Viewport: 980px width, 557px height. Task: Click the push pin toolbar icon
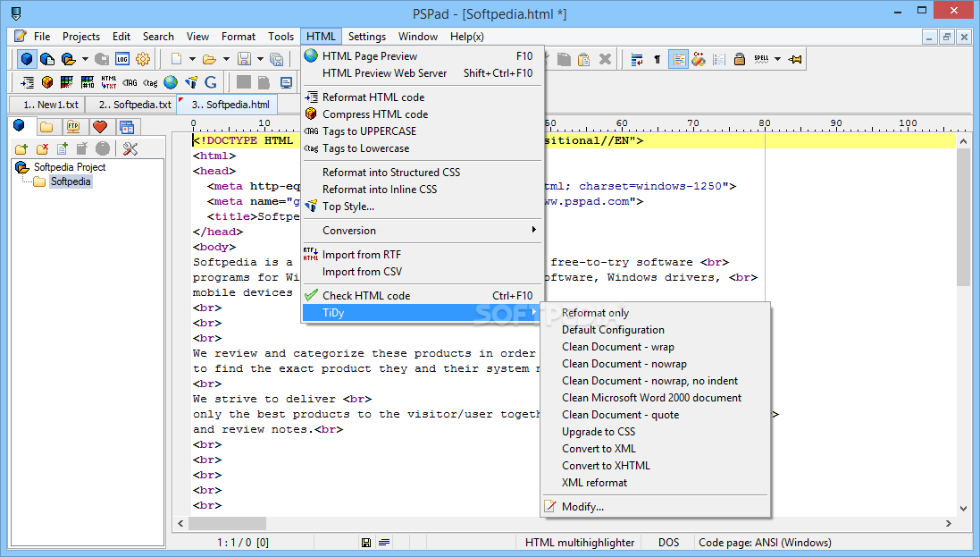(x=795, y=59)
